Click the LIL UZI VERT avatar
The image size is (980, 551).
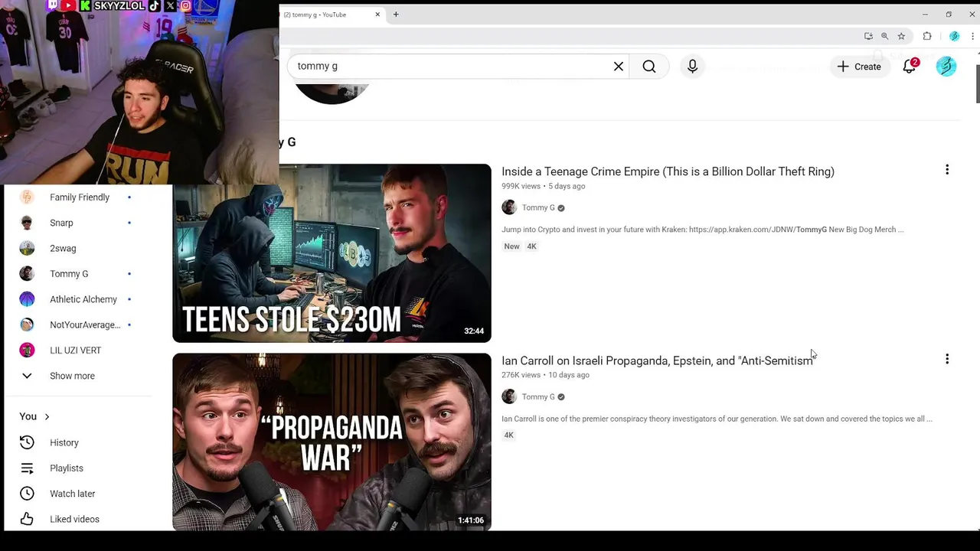[27, 350]
